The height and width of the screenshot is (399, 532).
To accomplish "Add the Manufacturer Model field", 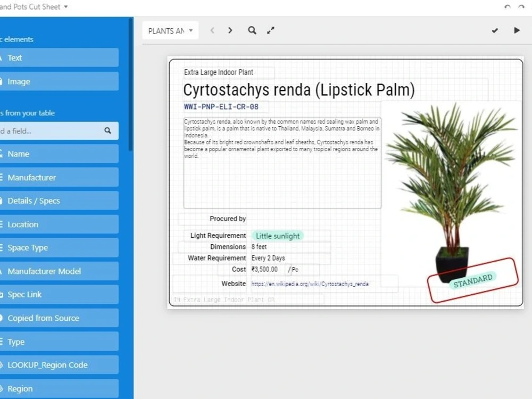I will pos(59,271).
